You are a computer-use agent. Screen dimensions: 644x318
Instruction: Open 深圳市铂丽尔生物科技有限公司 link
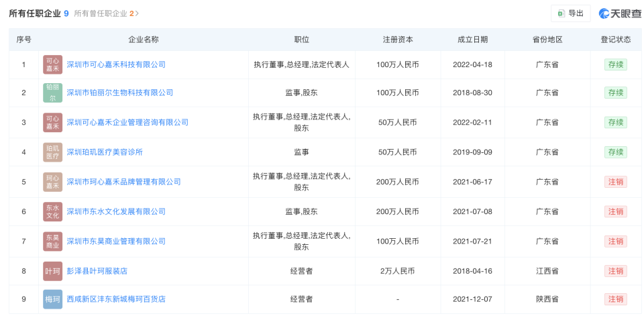pos(119,93)
